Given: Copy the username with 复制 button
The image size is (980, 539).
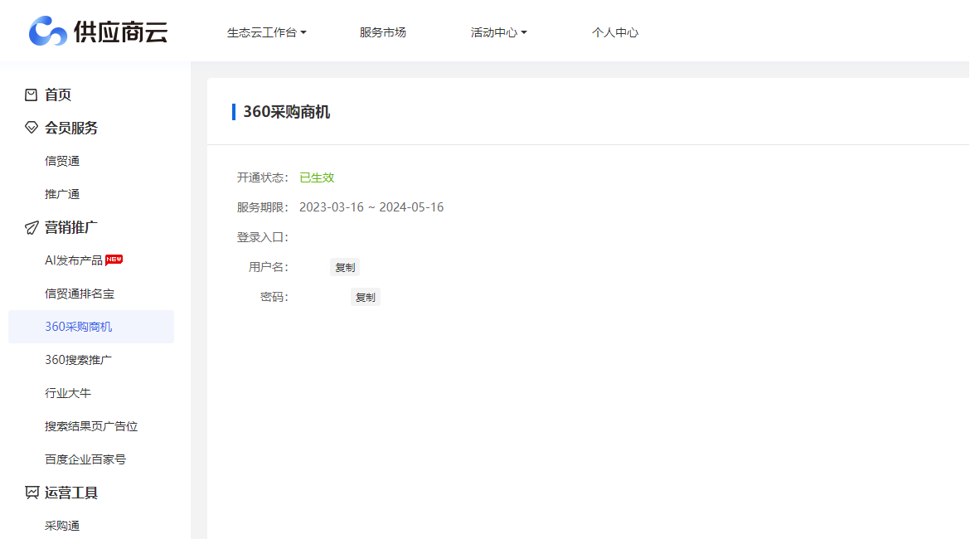Looking at the screenshot, I should (x=345, y=267).
